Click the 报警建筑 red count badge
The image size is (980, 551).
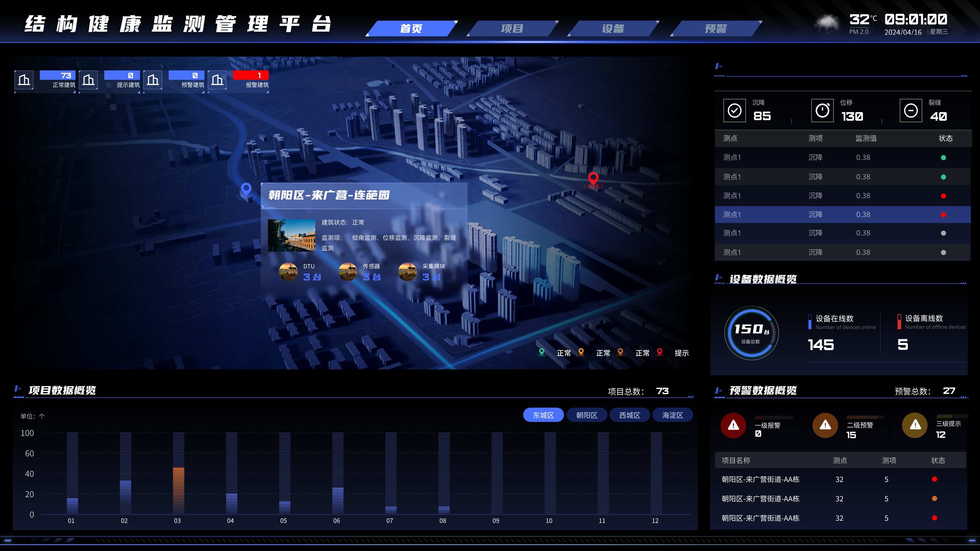251,75
